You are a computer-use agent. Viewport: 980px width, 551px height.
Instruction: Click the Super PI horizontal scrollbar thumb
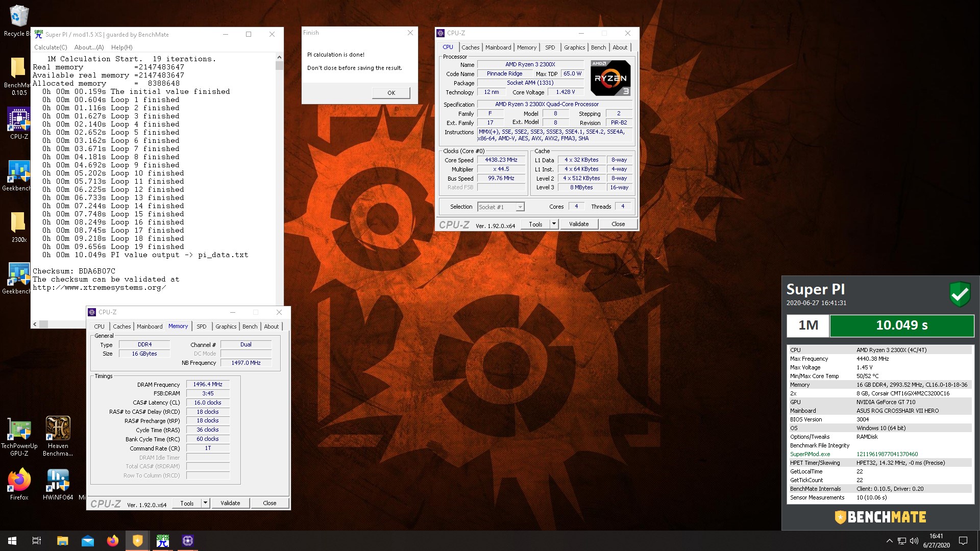pos(43,324)
